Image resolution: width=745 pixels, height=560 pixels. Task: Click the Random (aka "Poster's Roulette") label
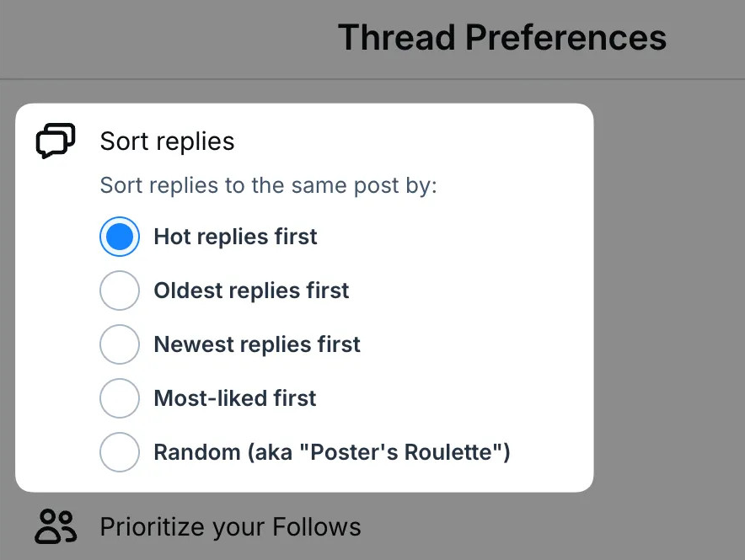[x=332, y=452]
